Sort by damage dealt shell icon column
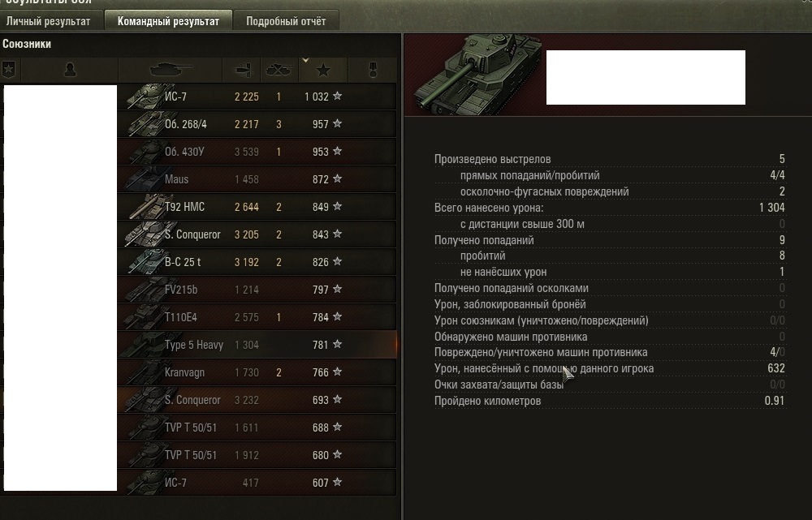The width and height of the screenshot is (812, 520). pyautogui.click(x=242, y=69)
